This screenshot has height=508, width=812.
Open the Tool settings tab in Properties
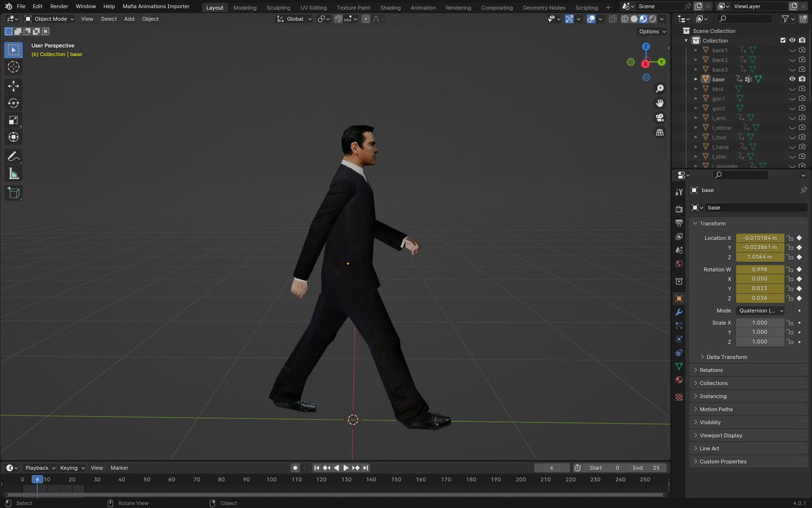[x=679, y=192]
